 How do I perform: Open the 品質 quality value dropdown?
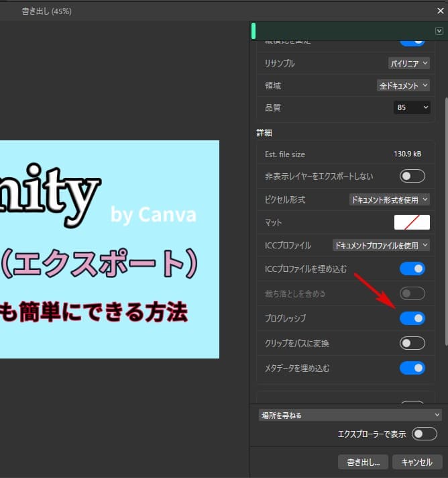(412, 107)
